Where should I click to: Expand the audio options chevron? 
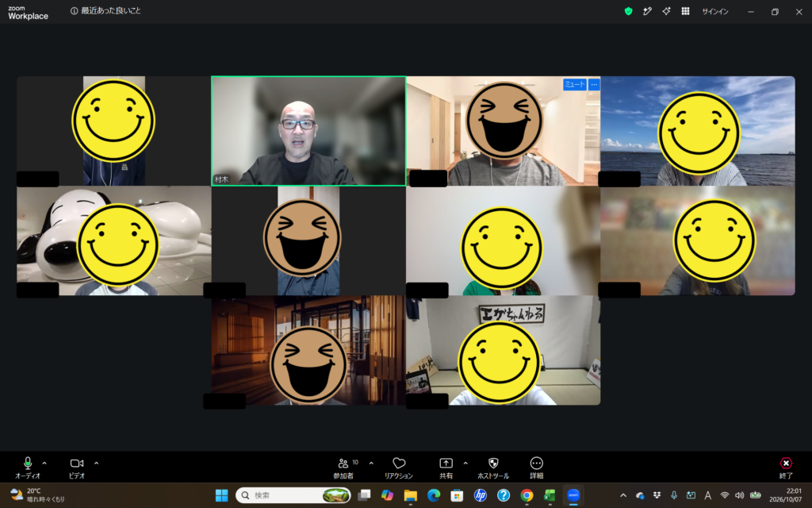[x=44, y=463]
